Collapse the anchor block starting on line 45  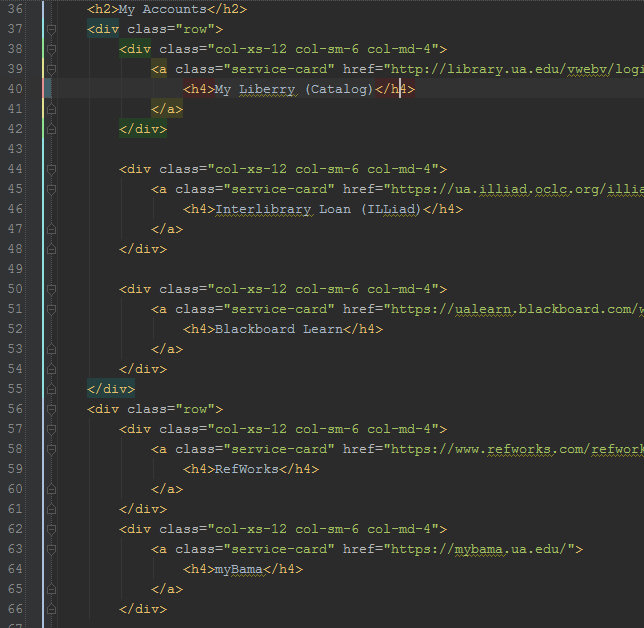[x=51, y=189]
